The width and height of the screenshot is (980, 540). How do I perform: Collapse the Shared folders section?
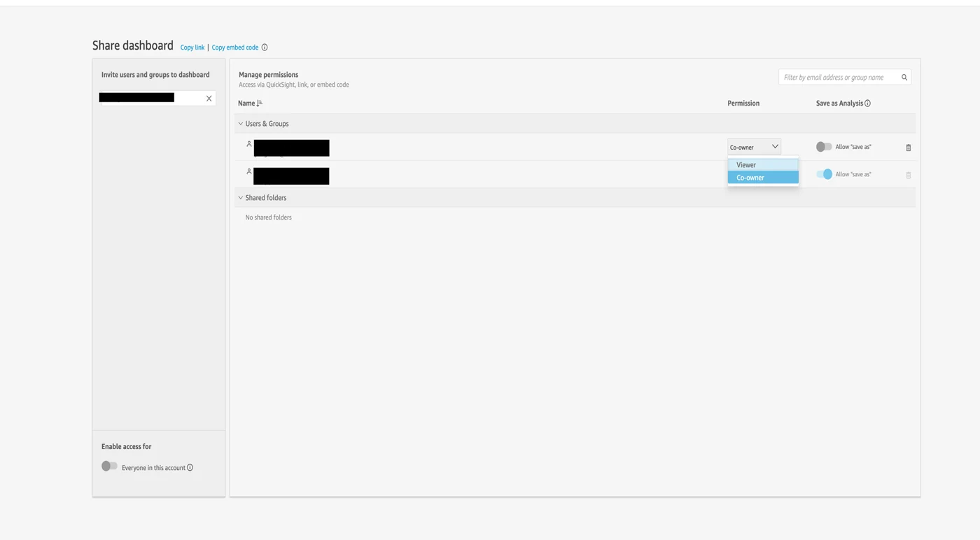[x=240, y=198]
